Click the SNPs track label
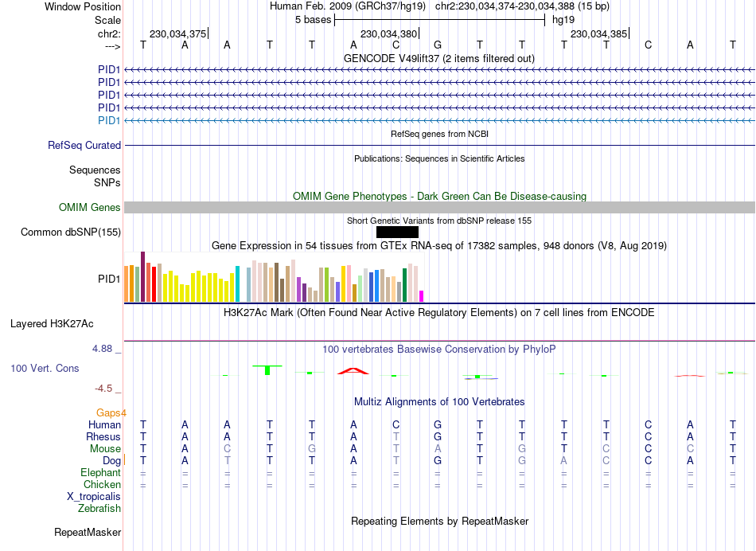The height and width of the screenshot is (551, 756). click(107, 182)
